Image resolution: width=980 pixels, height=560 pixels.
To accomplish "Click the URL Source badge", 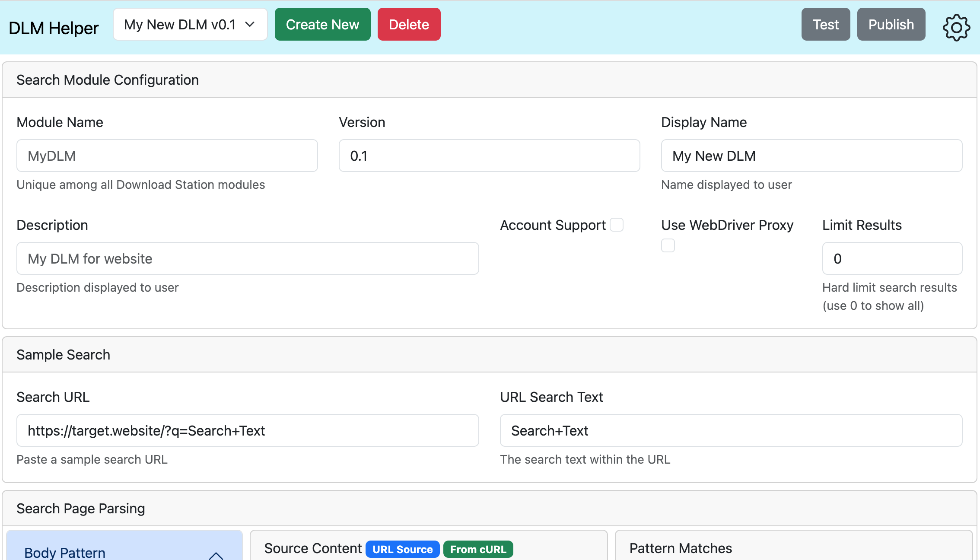I will (402, 549).
